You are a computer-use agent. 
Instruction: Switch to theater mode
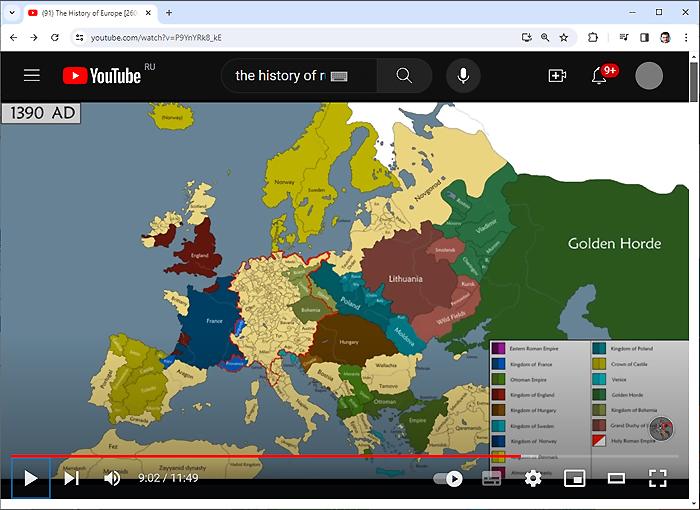click(x=616, y=479)
